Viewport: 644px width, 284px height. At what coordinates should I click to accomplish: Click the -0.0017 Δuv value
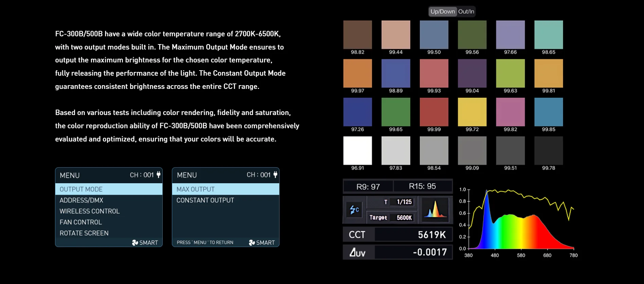[x=430, y=252]
